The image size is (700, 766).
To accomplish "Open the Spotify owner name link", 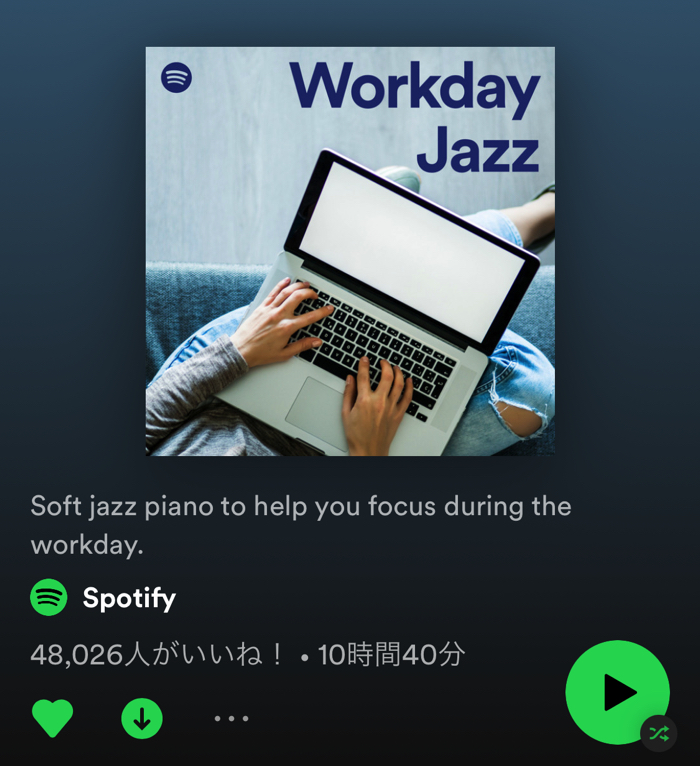I will pos(129,598).
